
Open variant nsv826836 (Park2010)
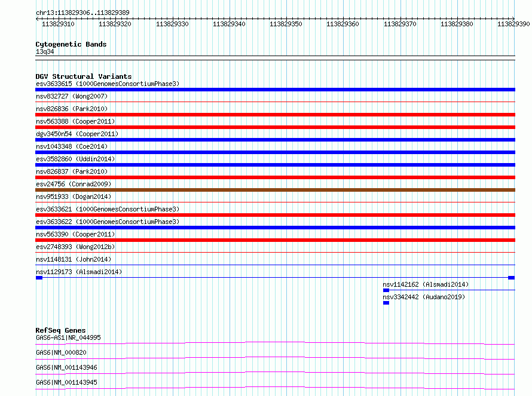point(72,109)
